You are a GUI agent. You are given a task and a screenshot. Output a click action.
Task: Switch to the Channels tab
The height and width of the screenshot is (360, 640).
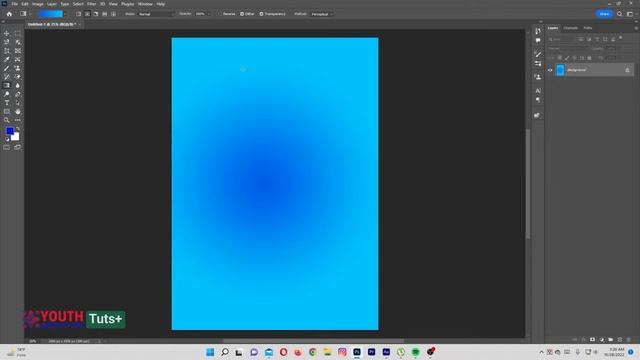[x=571, y=28]
